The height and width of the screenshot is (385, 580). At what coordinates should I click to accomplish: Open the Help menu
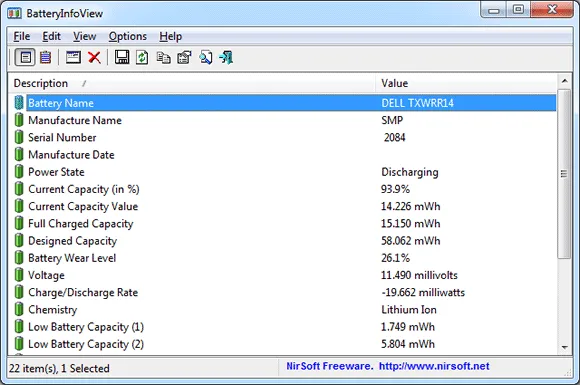(x=171, y=36)
